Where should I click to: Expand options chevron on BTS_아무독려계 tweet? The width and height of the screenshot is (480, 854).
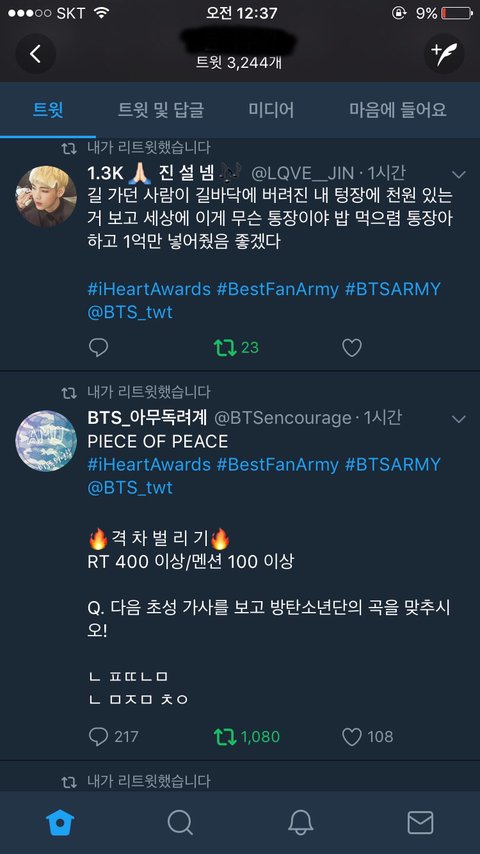tap(459, 419)
